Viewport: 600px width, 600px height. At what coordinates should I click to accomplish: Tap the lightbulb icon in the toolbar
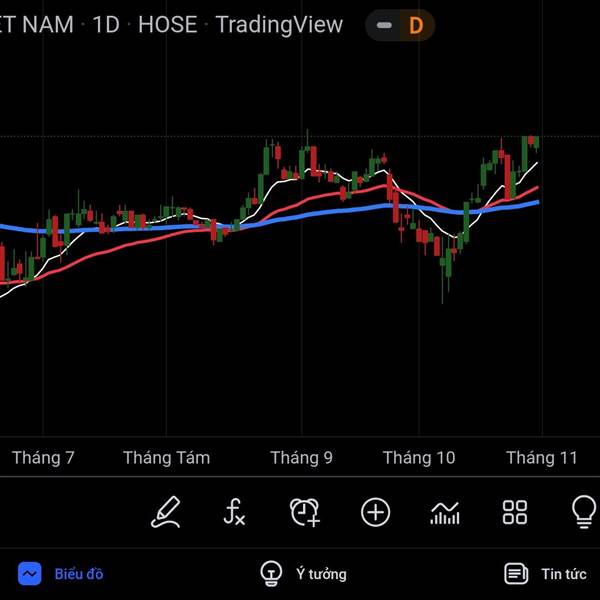tap(584, 512)
